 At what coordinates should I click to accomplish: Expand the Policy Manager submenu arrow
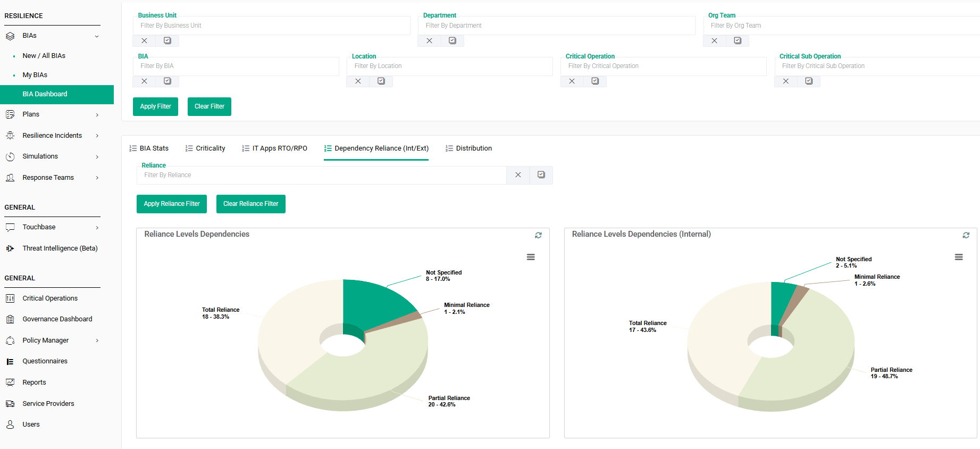pyautogui.click(x=97, y=340)
